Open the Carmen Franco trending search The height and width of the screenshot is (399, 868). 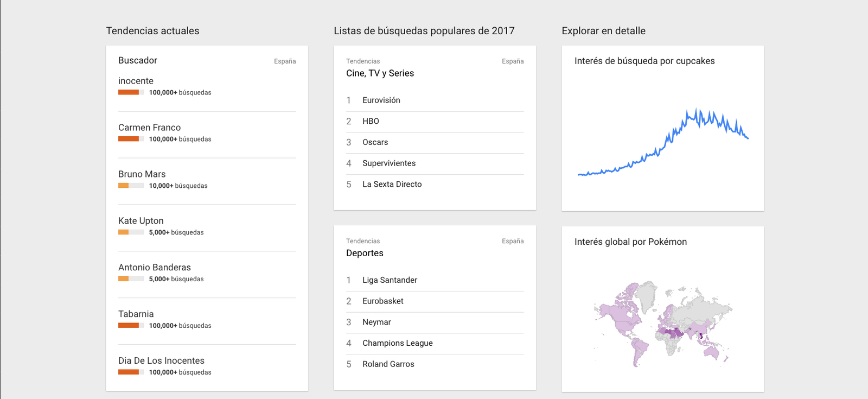(x=149, y=128)
